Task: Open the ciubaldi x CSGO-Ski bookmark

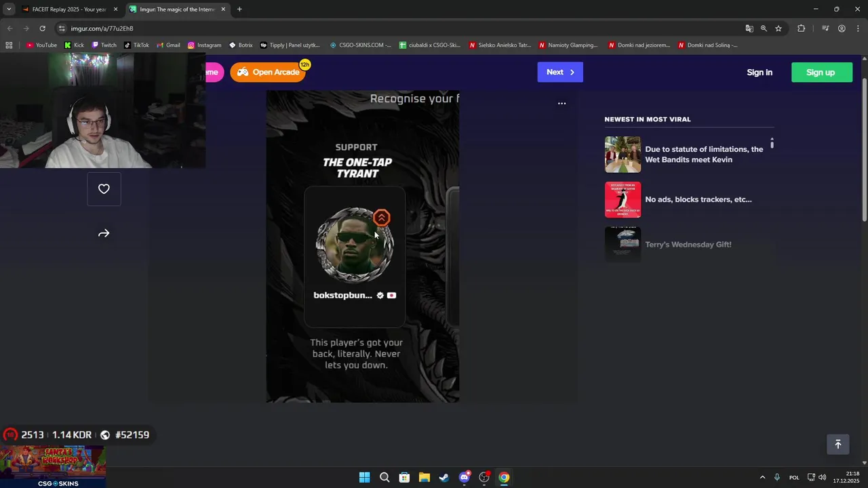Action: (x=429, y=45)
